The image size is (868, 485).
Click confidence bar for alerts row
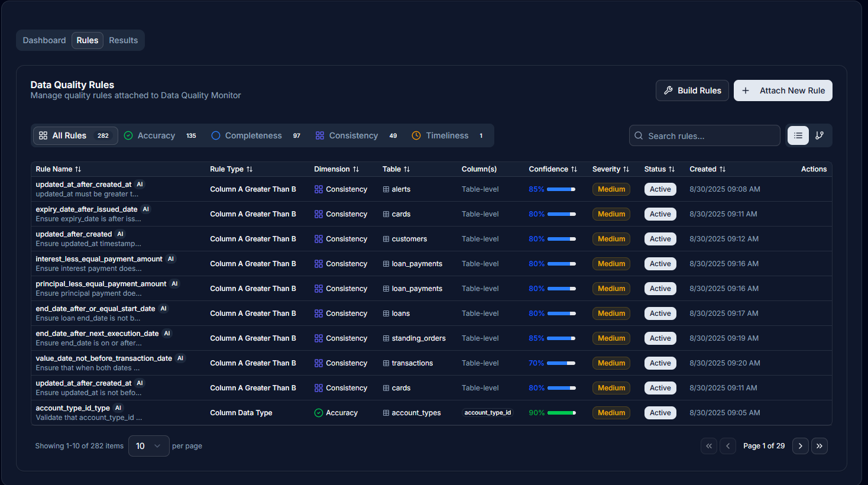[561, 189]
